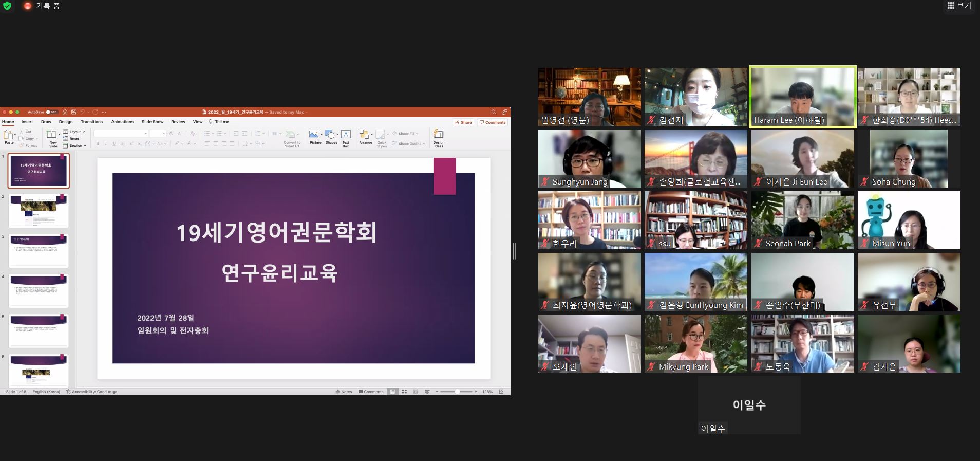Expand the Layout dropdown
980x461 pixels.
pos(74,132)
